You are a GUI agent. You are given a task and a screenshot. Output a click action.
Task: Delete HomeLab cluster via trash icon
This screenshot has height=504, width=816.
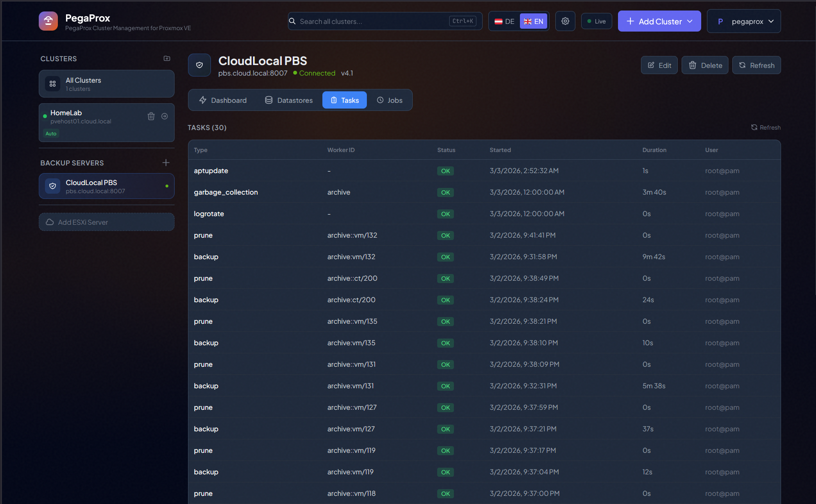pyautogui.click(x=151, y=116)
